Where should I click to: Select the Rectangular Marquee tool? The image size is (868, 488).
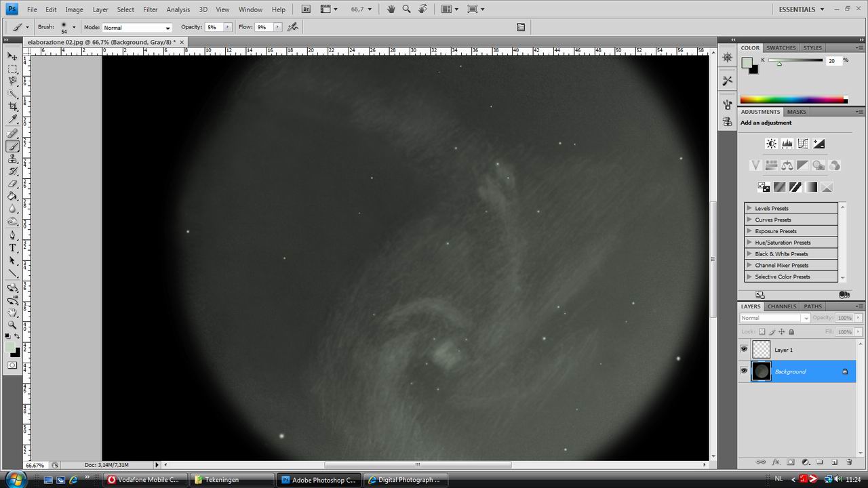(x=12, y=69)
